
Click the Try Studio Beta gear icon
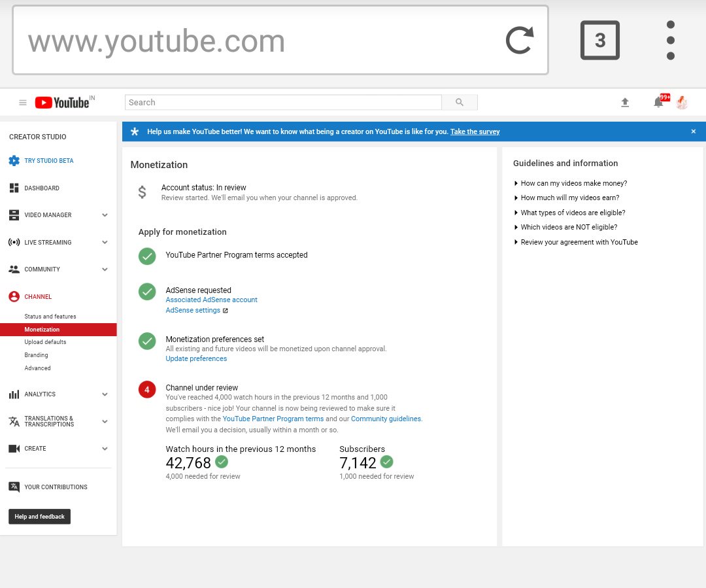[14, 160]
